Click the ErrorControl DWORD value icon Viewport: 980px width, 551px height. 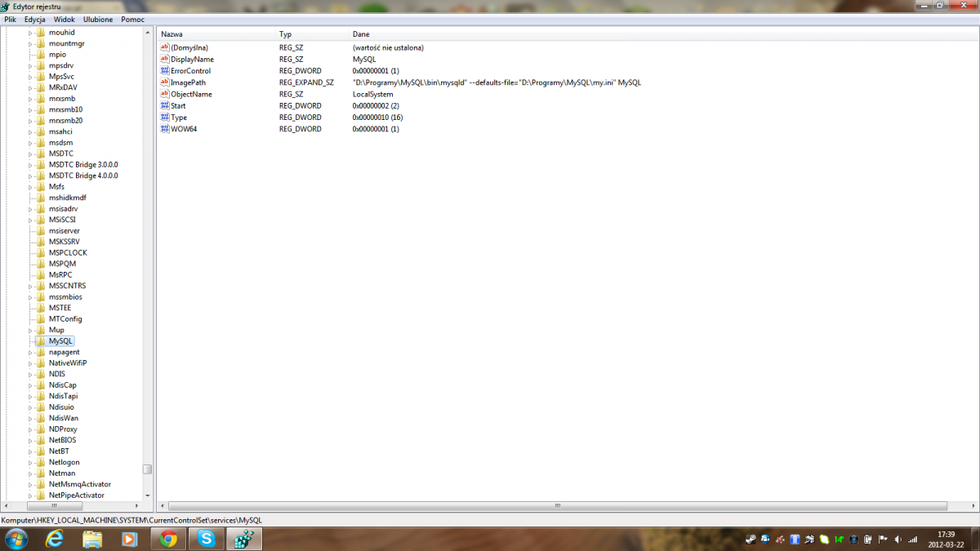tap(164, 71)
